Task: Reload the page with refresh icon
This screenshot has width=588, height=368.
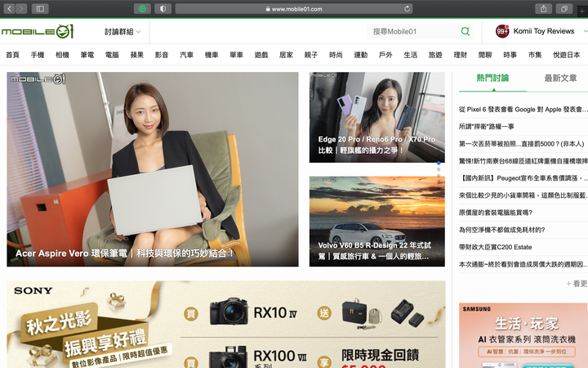Action: (407, 9)
